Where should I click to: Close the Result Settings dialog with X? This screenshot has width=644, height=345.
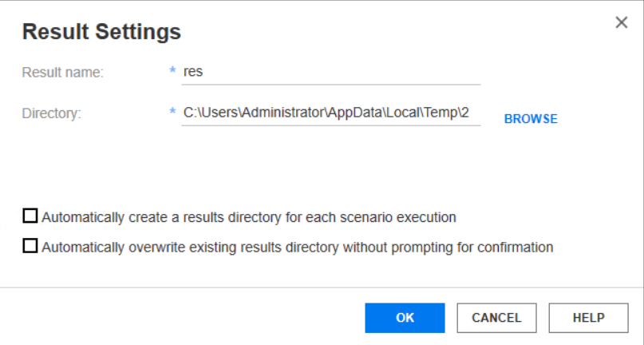point(622,22)
